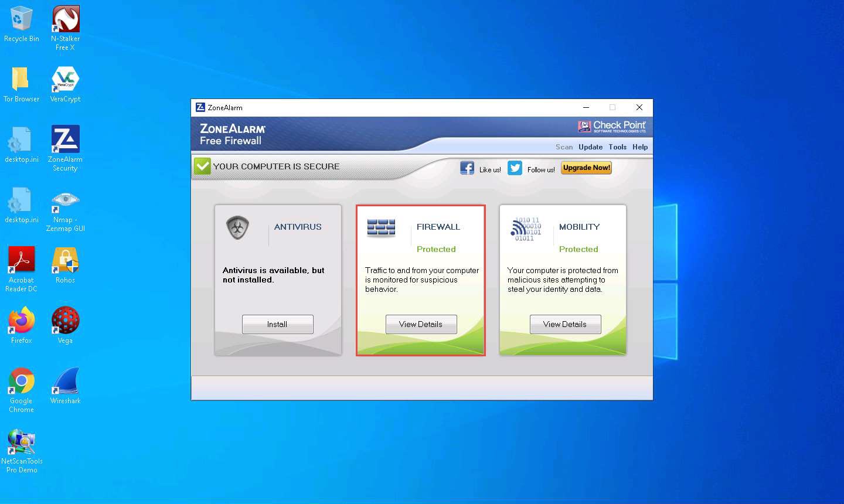Launch Vega desktop shortcut
Screen dimensions: 844x504
(66, 326)
